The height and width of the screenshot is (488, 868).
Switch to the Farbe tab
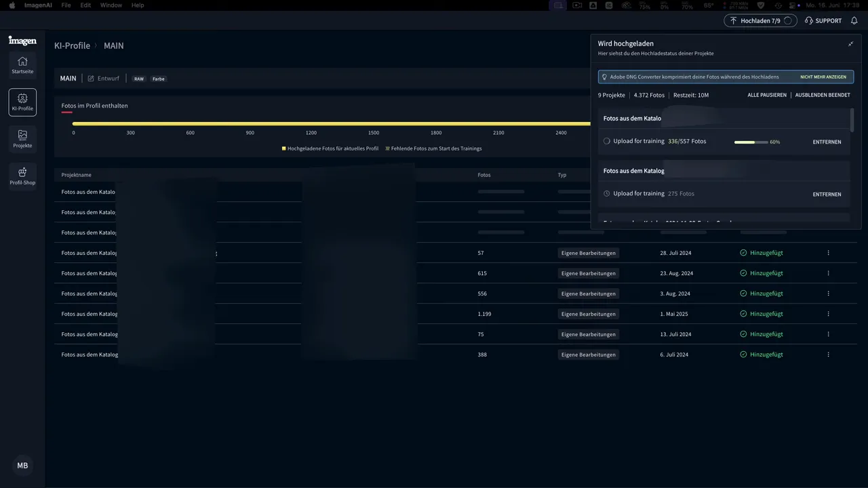[158, 79]
